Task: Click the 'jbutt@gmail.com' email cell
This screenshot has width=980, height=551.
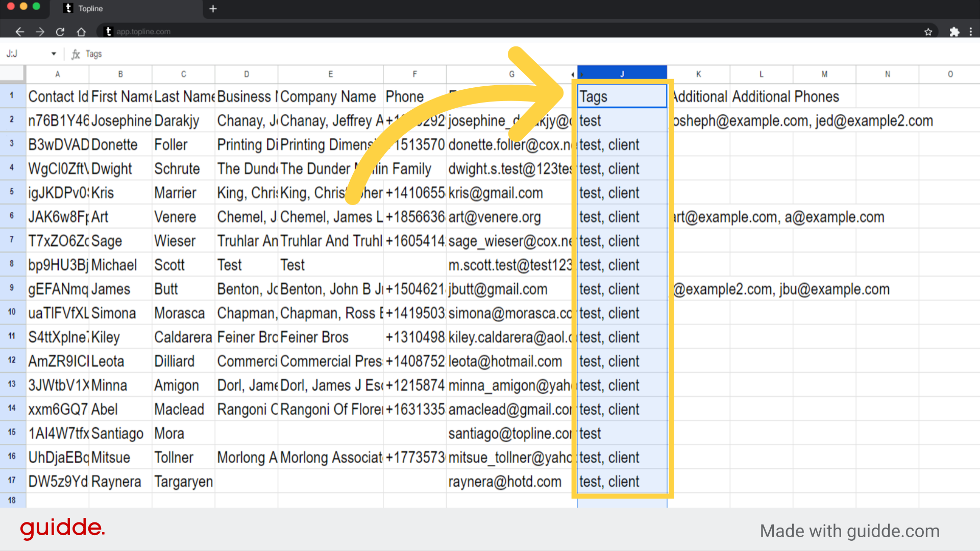Action: 512,289
